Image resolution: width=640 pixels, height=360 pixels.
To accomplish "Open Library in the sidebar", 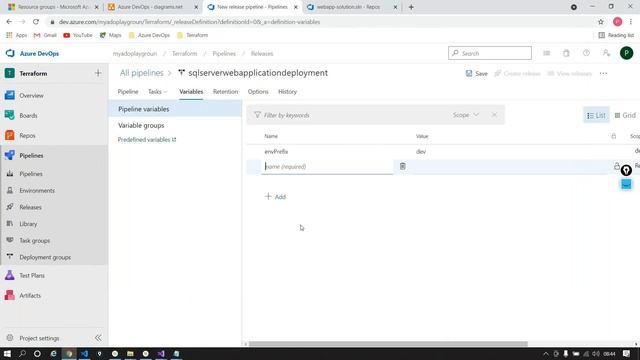I will coord(28,224).
